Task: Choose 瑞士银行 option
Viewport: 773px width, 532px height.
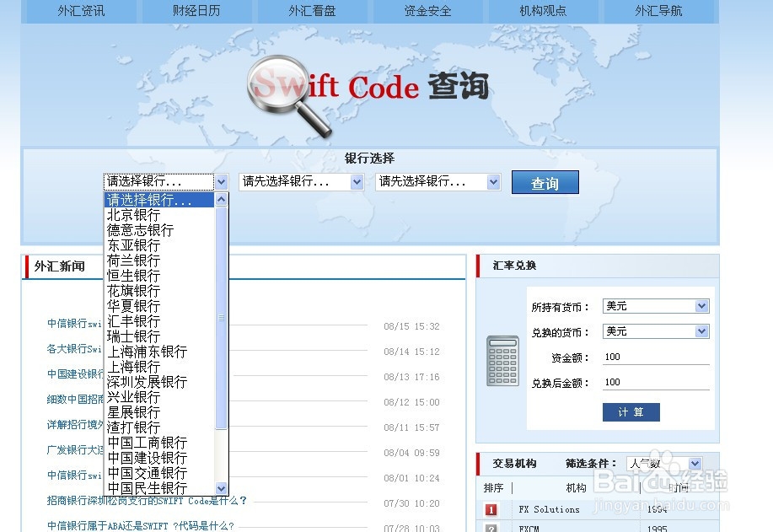Action: tap(159, 336)
